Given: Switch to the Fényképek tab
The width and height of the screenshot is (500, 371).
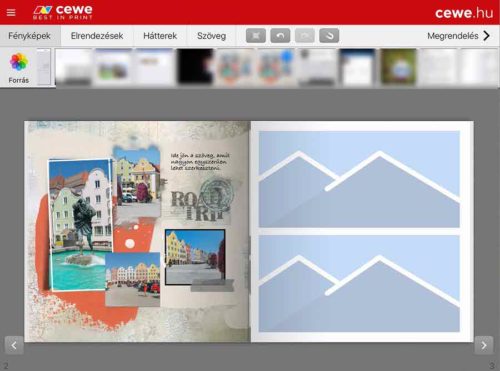Looking at the screenshot, I should tap(30, 36).
